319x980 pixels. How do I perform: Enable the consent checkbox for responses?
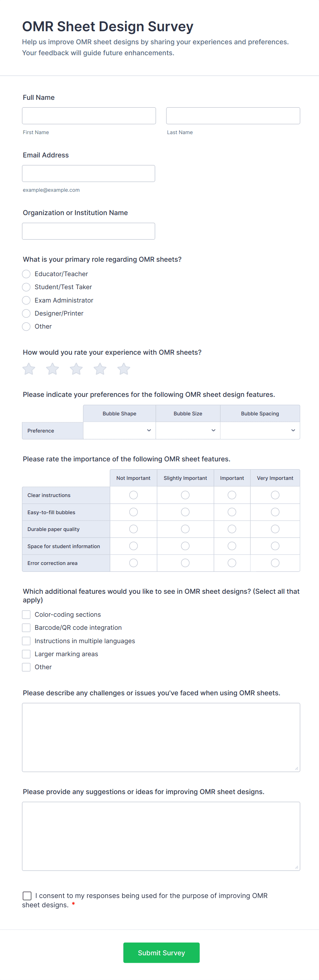tap(27, 896)
